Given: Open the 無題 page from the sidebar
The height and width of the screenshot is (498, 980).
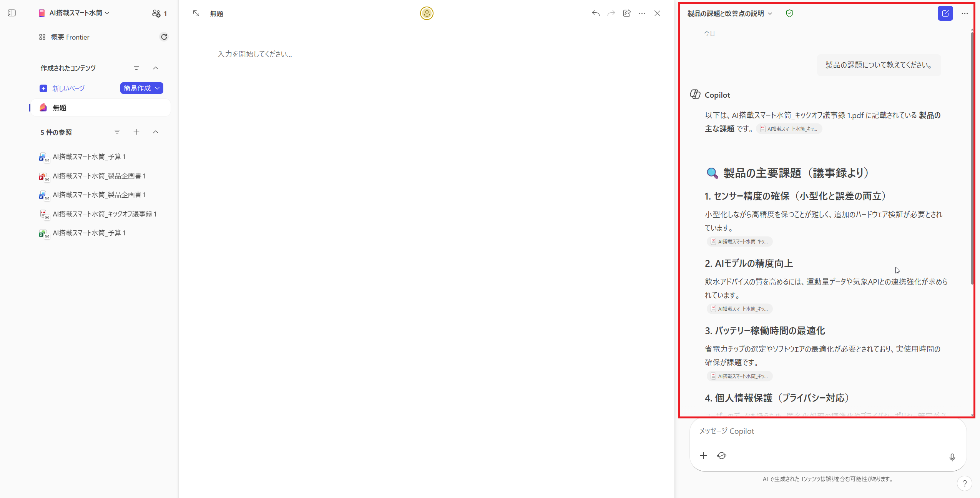Looking at the screenshot, I should pos(60,108).
